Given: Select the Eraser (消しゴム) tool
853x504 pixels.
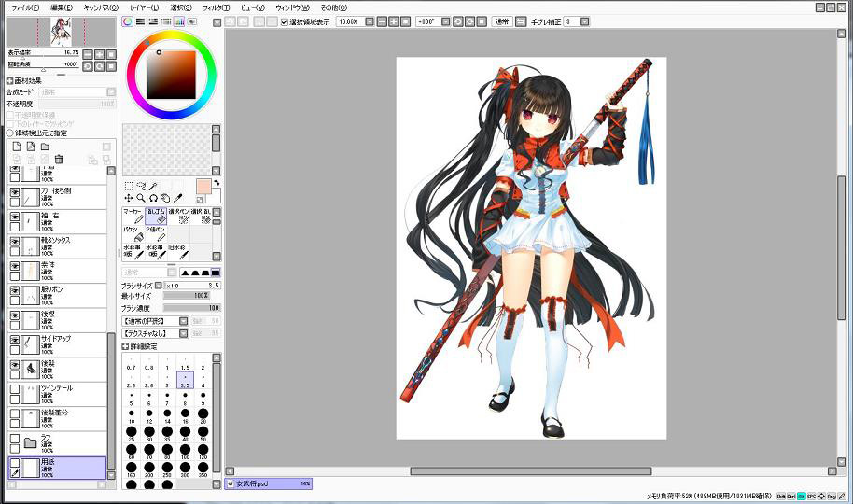Looking at the screenshot, I should click(x=156, y=216).
